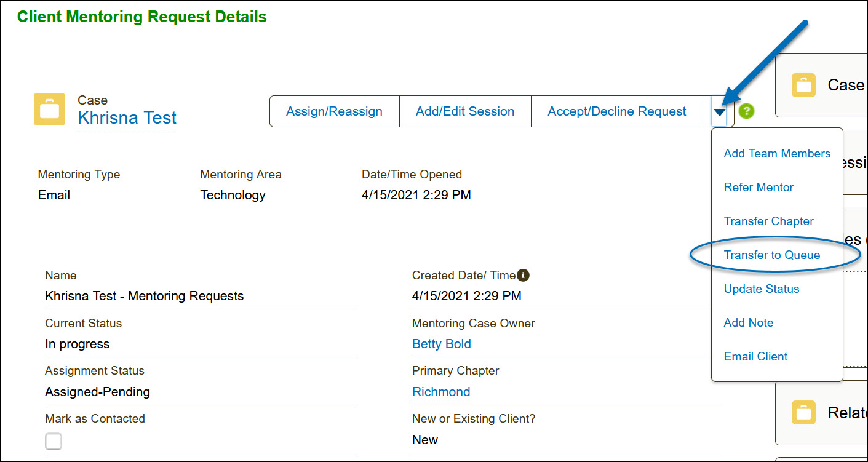Select Add Note menu item
The width and height of the screenshot is (868, 462).
(748, 323)
